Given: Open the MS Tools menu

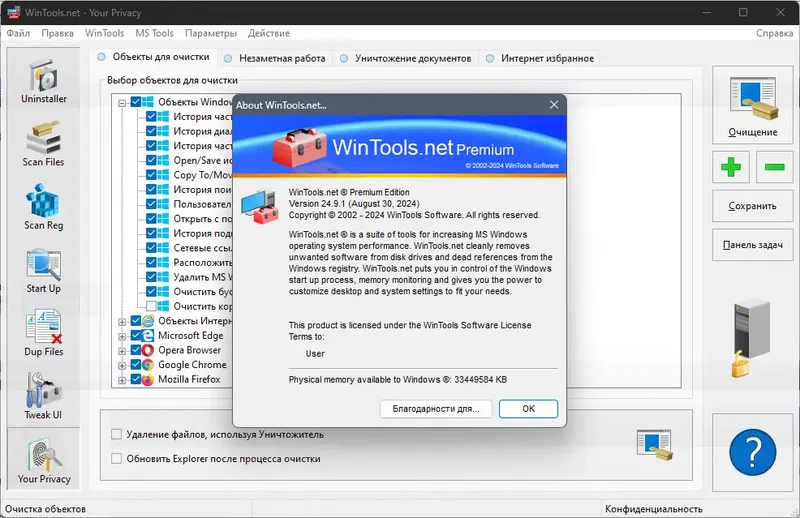Looking at the screenshot, I should coord(155,33).
